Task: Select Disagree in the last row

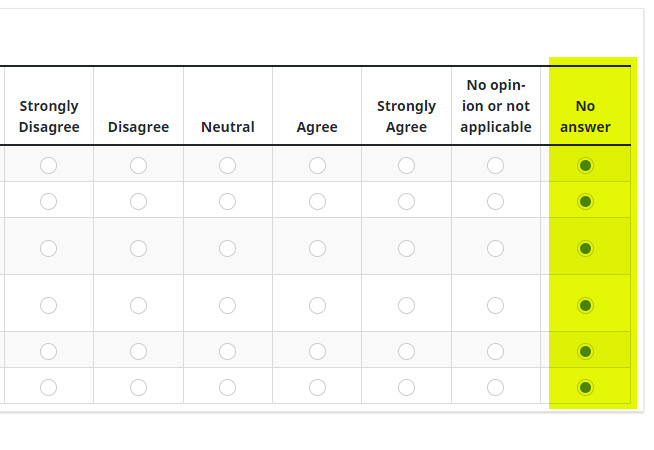Action: [138, 386]
